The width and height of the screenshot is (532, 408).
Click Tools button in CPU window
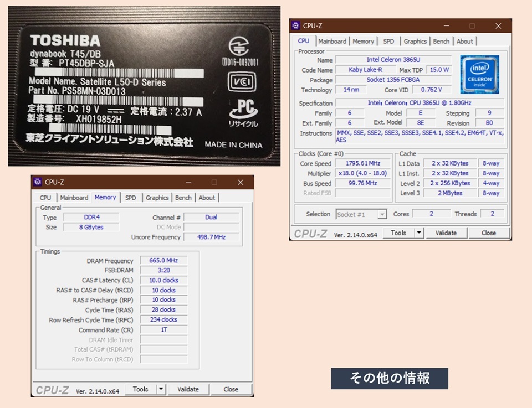(398, 233)
